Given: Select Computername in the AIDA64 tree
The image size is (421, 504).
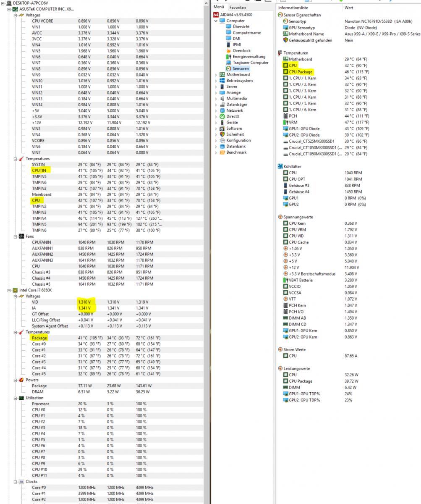Looking at the screenshot, I should click(247, 32).
